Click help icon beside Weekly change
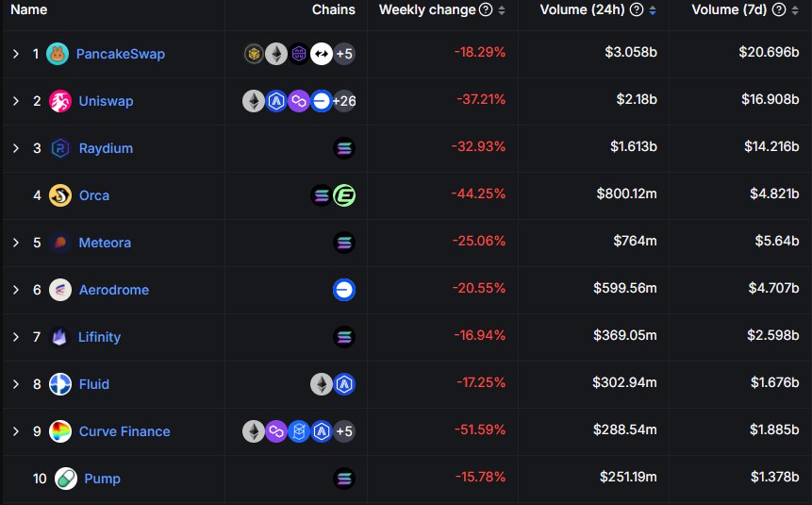 click(486, 9)
